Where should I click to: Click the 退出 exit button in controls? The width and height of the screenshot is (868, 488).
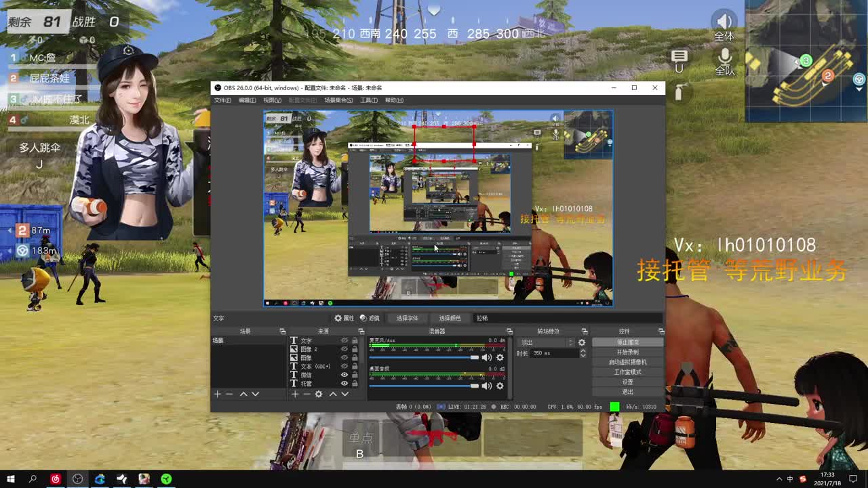tap(628, 392)
